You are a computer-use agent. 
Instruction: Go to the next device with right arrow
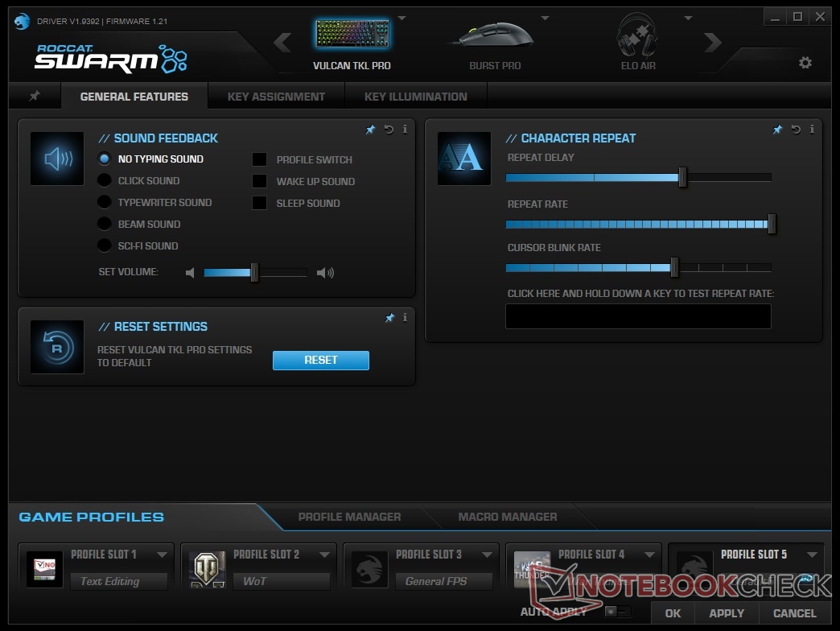click(713, 43)
